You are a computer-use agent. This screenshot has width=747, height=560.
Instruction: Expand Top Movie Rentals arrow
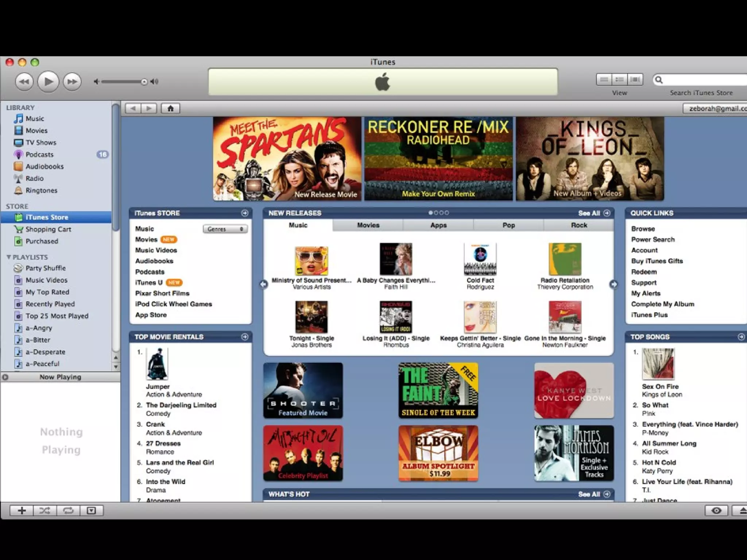coord(245,337)
